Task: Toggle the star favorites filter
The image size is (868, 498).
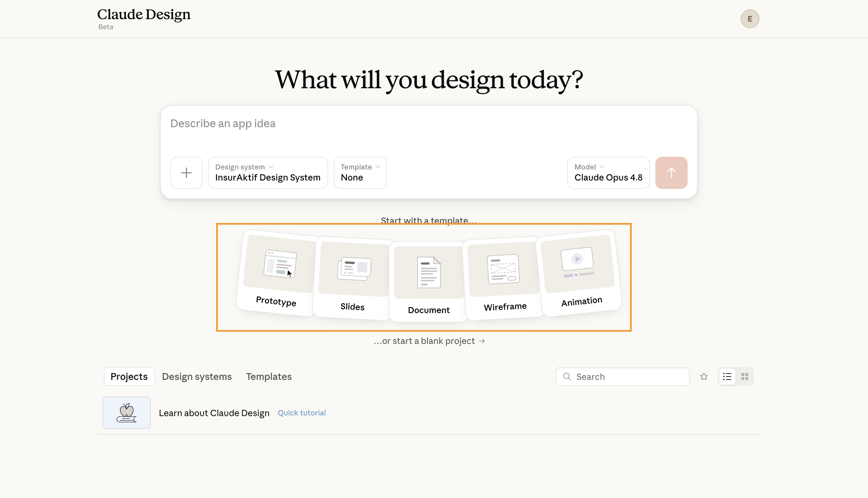Action: (x=704, y=376)
